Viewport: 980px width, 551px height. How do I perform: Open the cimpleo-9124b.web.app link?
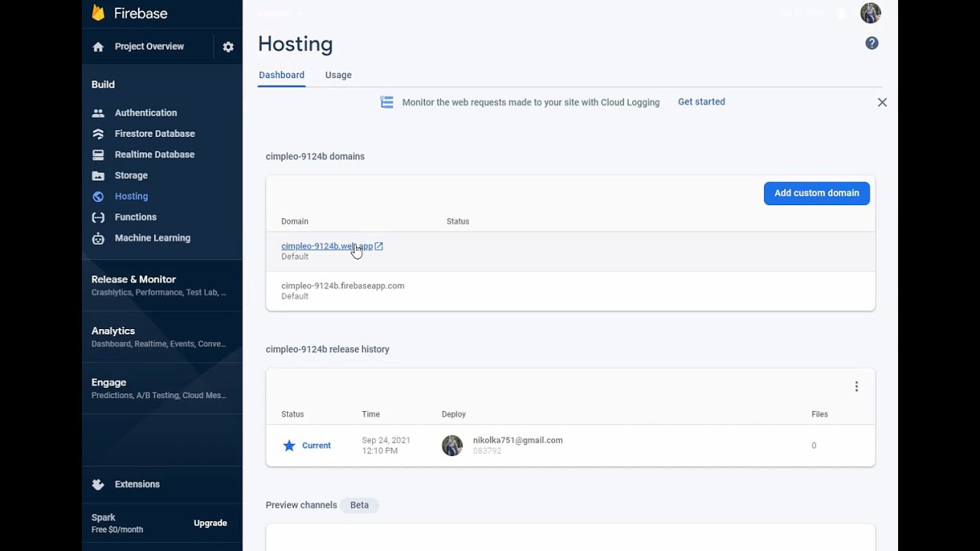[327, 246]
